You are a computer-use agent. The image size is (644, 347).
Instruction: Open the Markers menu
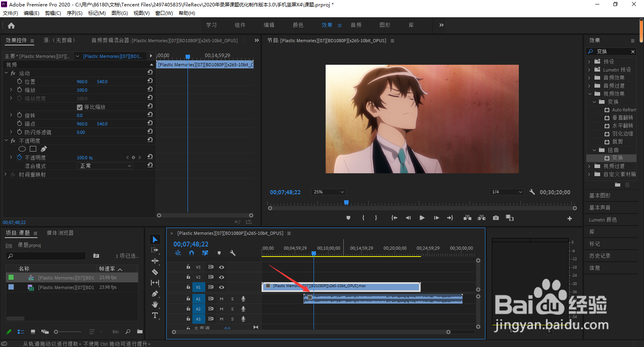point(97,13)
